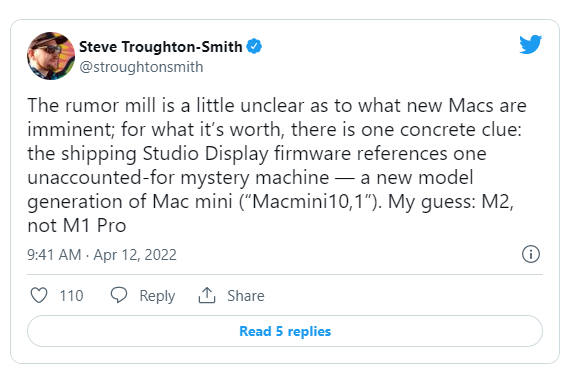The image size is (571, 372).
Task: Select the Reply text label
Action: (157, 296)
